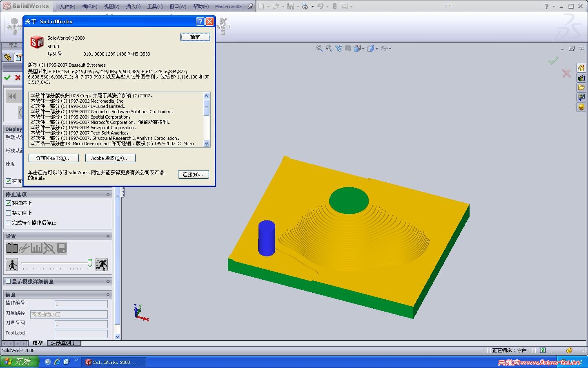The width and height of the screenshot is (588, 368).
Task: Collapse the 信息 section
Action: click(108, 294)
